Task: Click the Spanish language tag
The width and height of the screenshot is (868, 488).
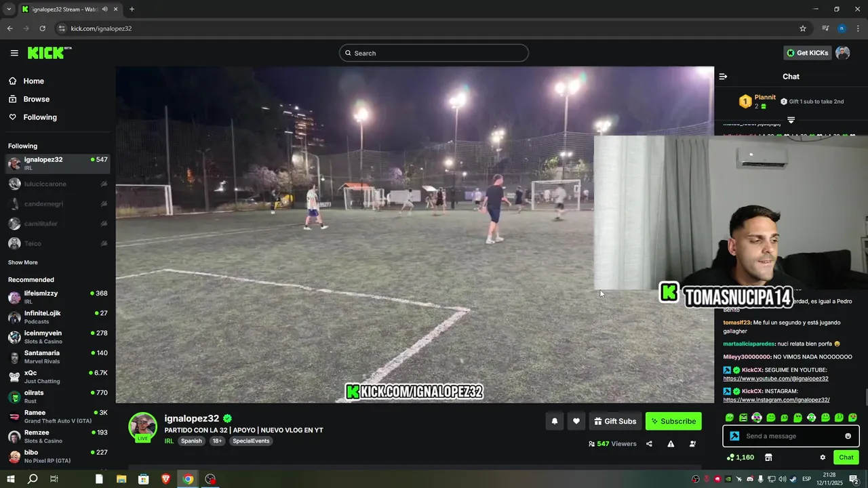Action: (191, 441)
